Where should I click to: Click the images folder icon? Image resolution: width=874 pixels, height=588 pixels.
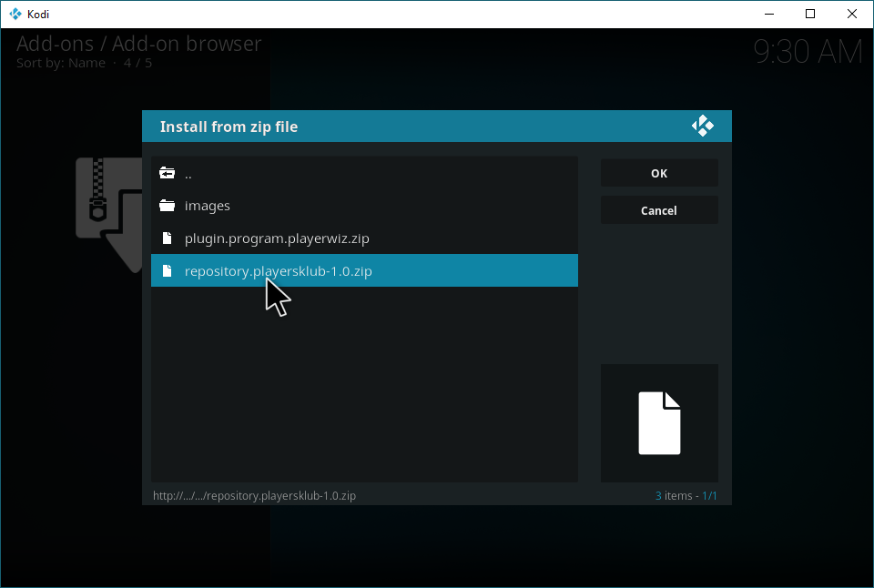click(x=167, y=206)
